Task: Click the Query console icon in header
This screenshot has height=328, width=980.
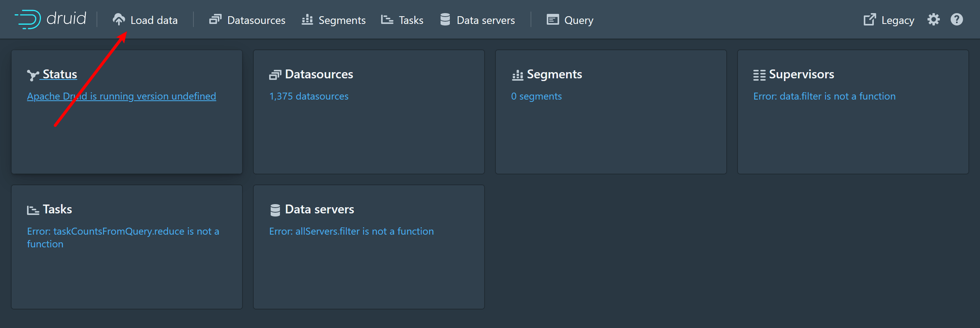Action: point(553,19)
